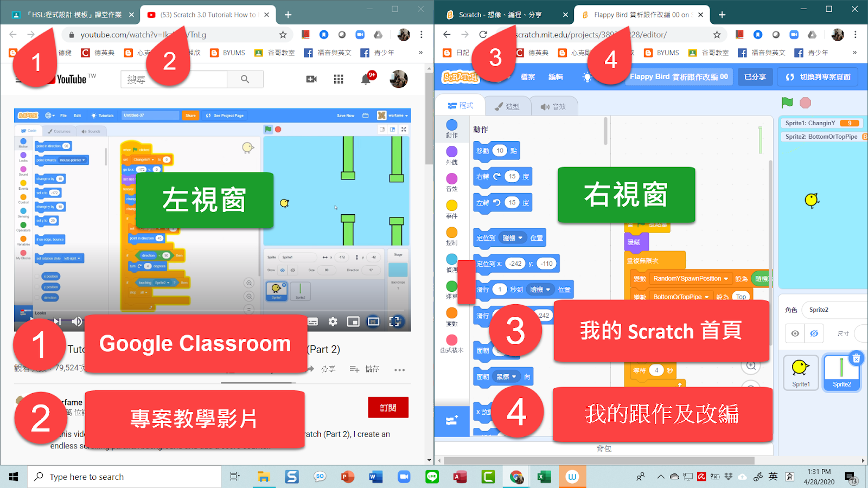
Task: Switch to the 音效 sounds tab
Action: tap(553, 106)
